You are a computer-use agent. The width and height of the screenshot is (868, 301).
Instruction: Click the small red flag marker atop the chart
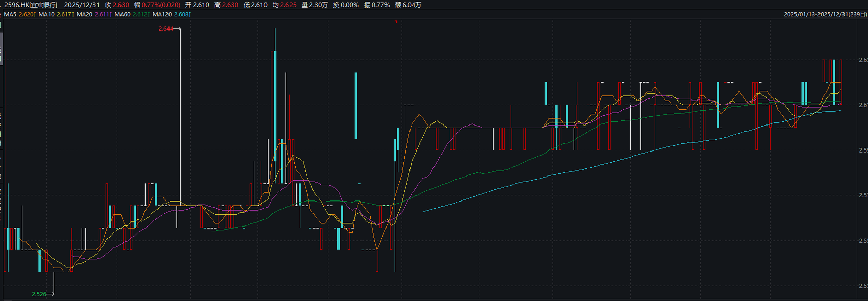coord(396,22)
